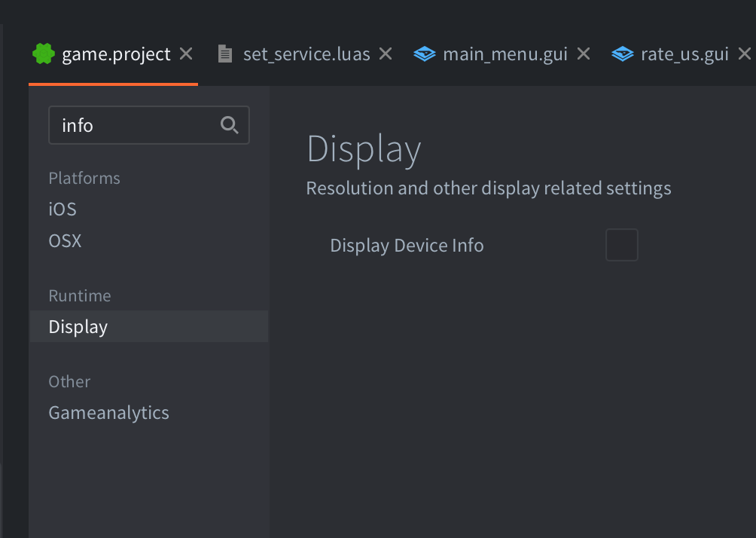Click the green game.project clover icon

[44, 54]
